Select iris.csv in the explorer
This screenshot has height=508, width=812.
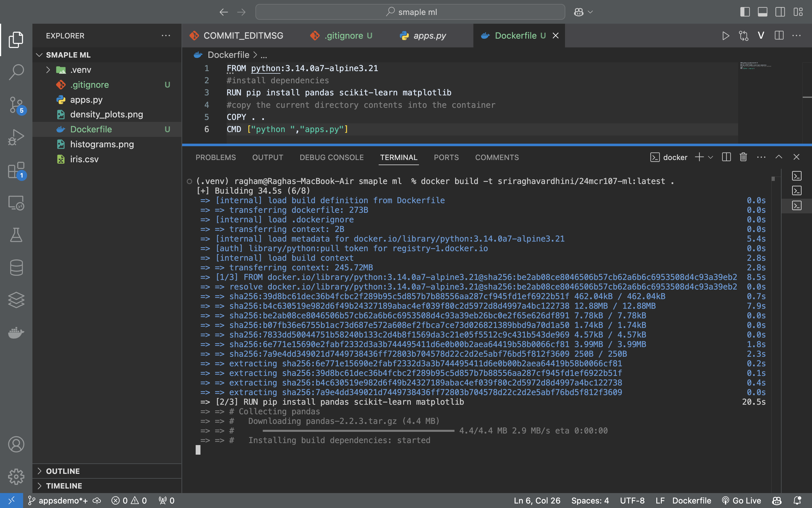point(107,159)
